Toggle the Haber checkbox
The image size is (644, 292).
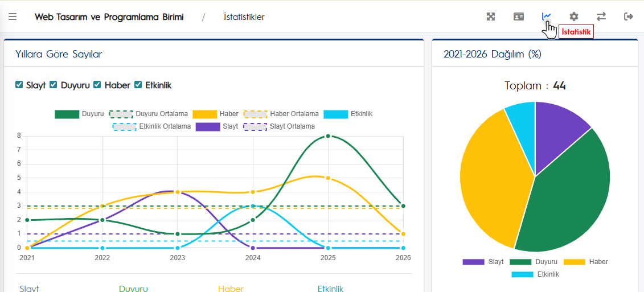coord(97,85)
